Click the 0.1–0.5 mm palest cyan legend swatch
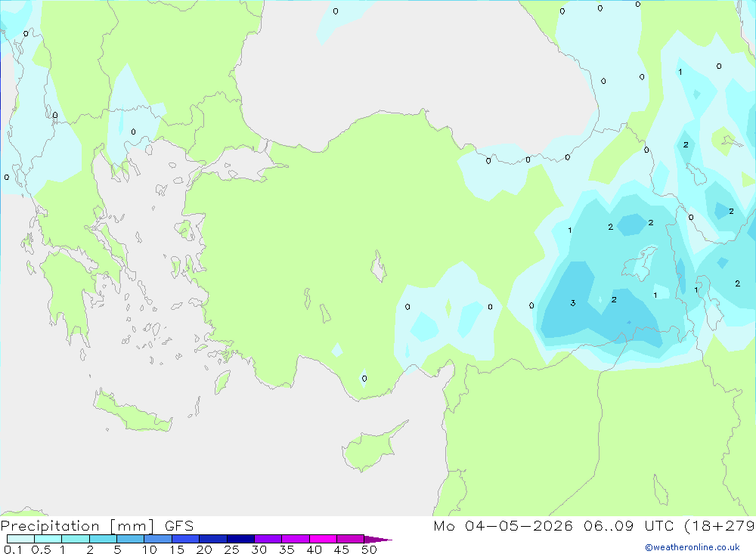Screen dimensions: 756x554 [20, 539]
